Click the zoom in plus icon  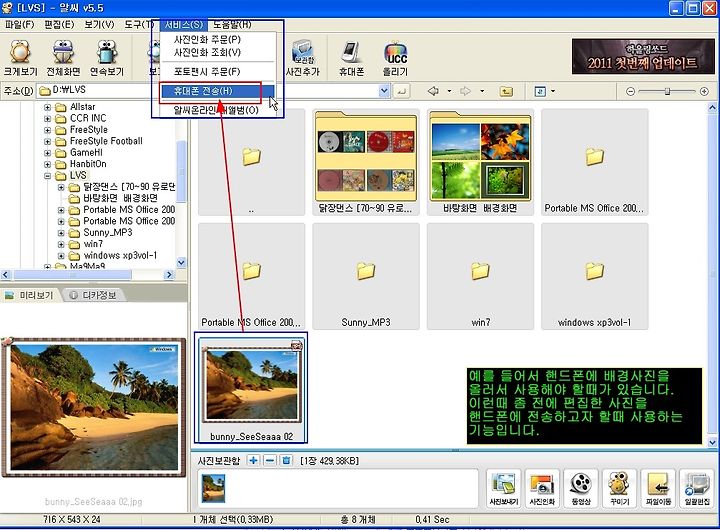(x=704, y=91)
